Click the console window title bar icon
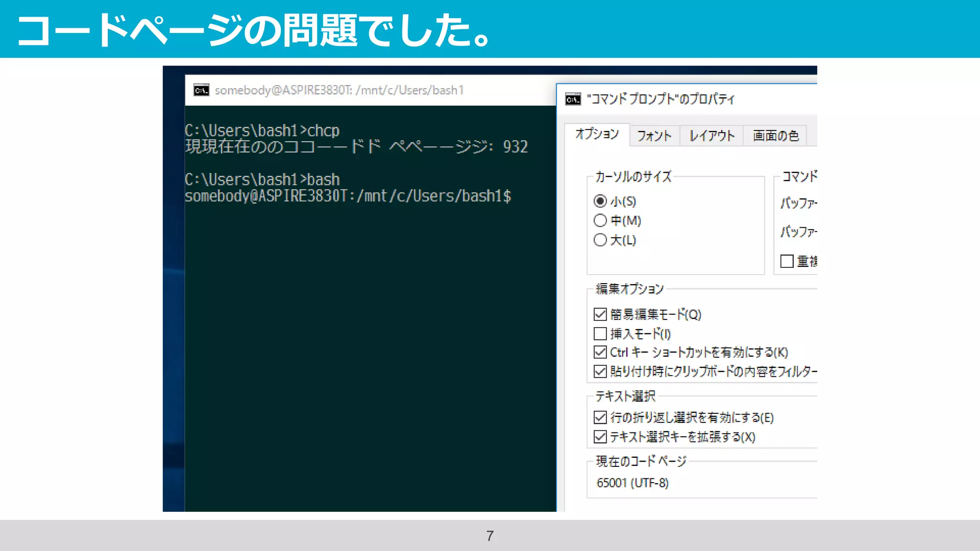The image size is (980, 551). (201, 90)
